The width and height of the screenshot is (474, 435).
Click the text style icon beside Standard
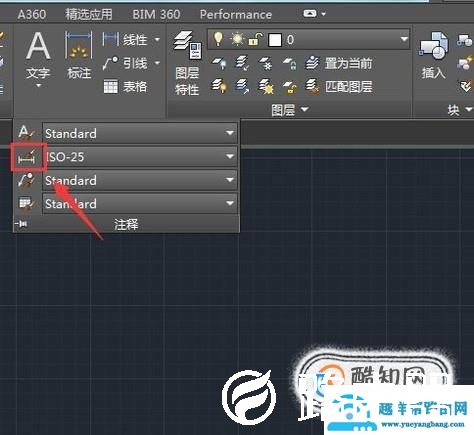[26, 133]
